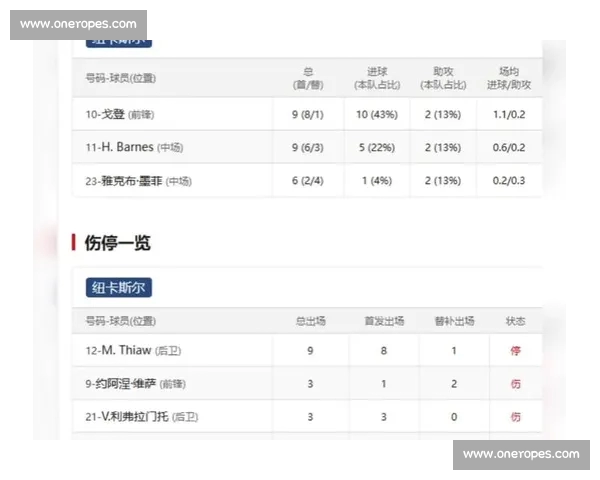Click the 总出场 column header
Screen dimensions: 600x480
(311, 321)
